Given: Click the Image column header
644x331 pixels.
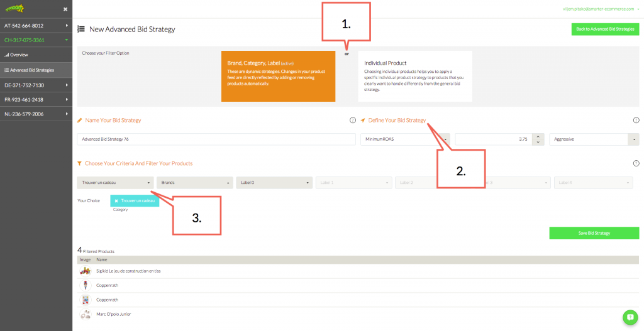Looking at the screenshot, I should pyautogui.click(x=85, y=259).
